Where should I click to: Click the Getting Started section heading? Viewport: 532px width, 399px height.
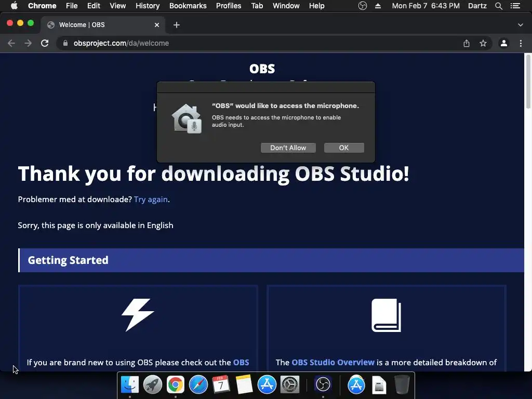pos(68,260)
